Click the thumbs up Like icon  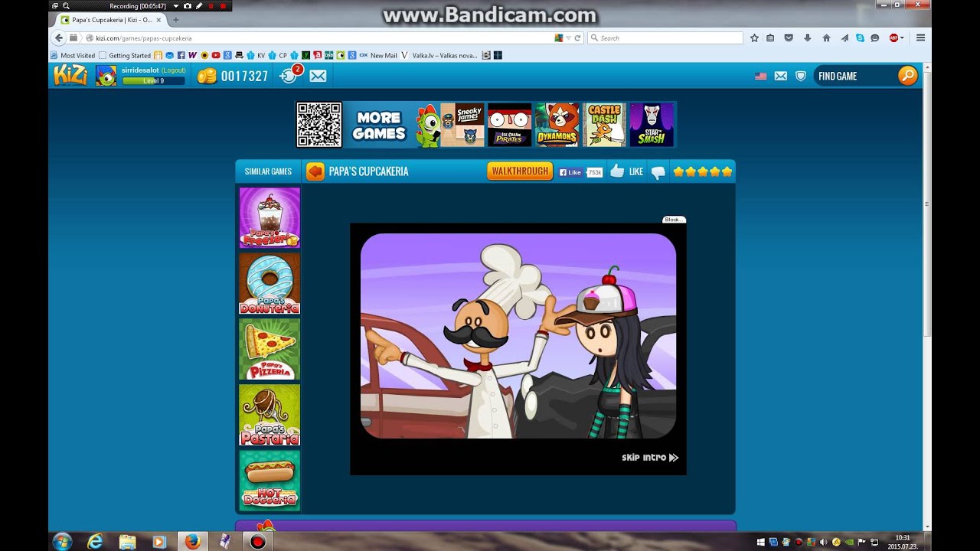click(617, 171)
